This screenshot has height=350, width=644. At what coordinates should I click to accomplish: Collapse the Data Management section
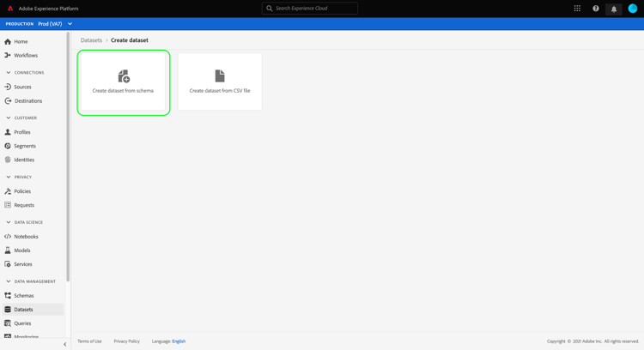click(x=9, y=281)
